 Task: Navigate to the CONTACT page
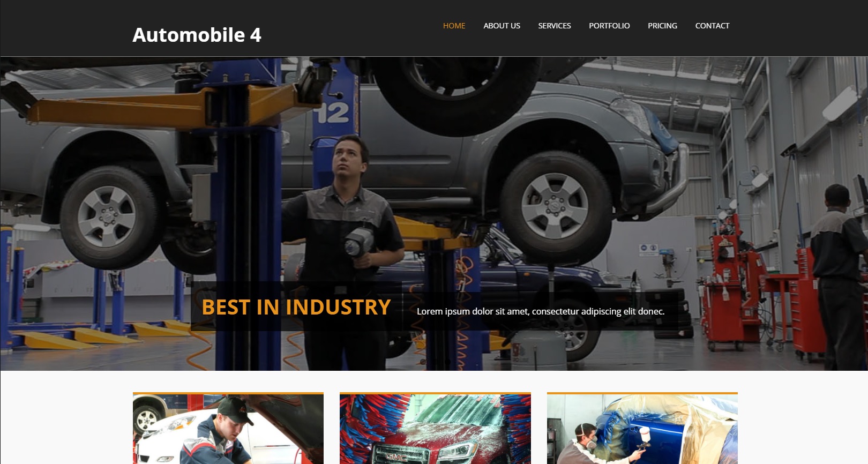tap(712, 26)
